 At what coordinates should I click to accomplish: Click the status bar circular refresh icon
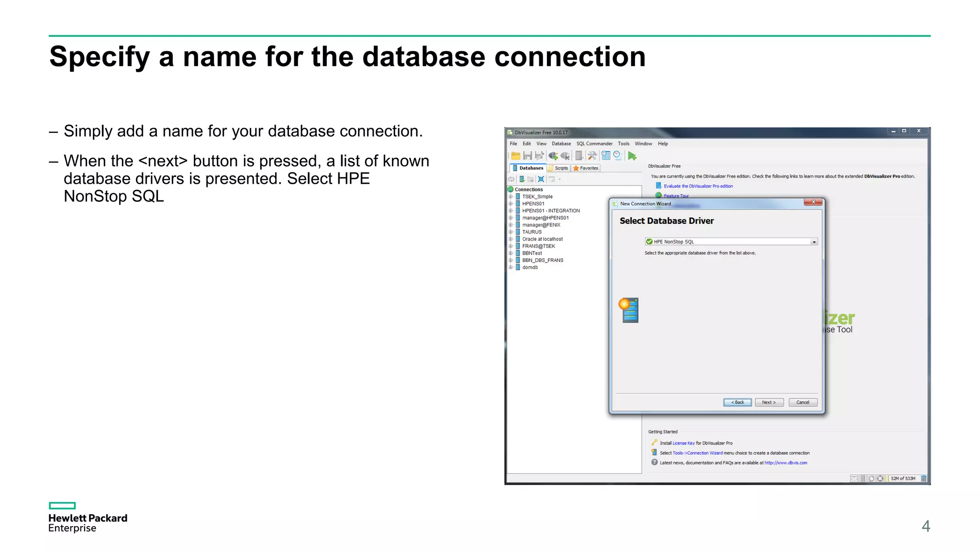click(x=871, y=478)
